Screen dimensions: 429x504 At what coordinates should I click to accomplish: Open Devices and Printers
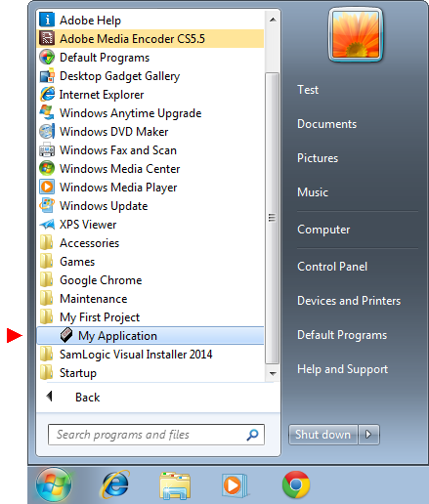click(349, 301)
